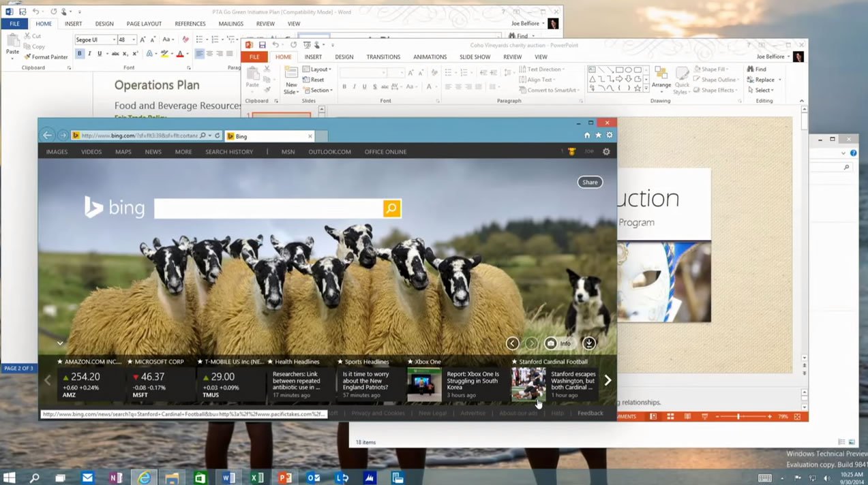Click the Share button on Bing image
The height and width of the screenshot is (485, 868).
(x=590, y=182)
